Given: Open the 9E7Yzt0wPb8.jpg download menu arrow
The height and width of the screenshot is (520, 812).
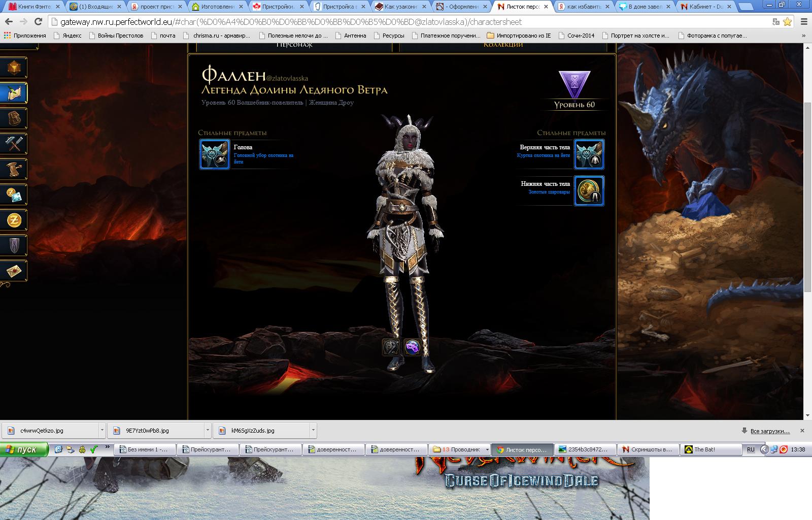Looking at the screenshot, I should point(208,430).
